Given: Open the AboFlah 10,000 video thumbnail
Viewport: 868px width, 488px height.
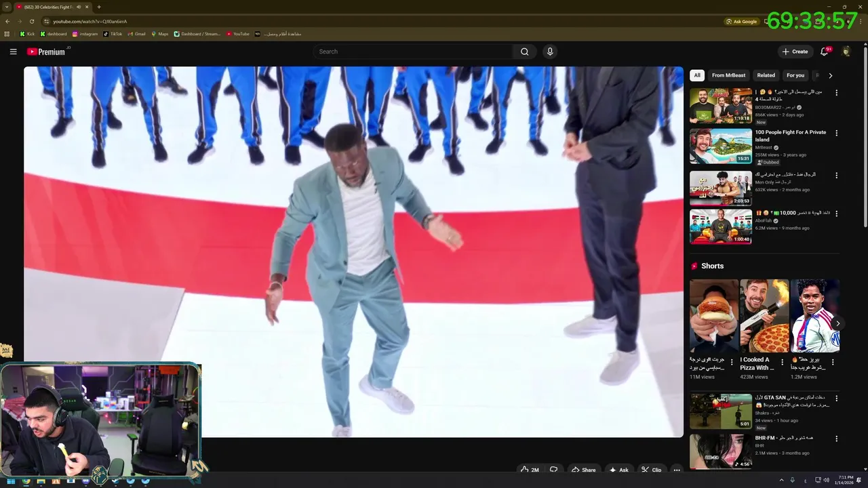Looking at the screenshot, I should pyautogui.click(x=721, y=226).
